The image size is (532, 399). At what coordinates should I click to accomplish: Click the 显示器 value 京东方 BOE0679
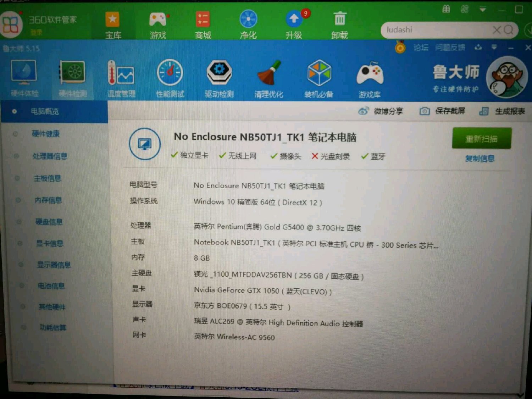[x=242, y=306]
